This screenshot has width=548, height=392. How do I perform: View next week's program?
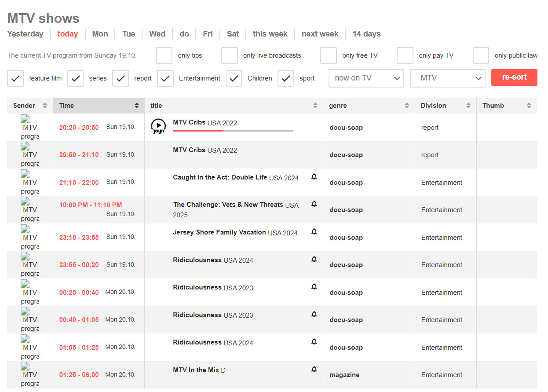pyautogui.click(x=320, y=34)
